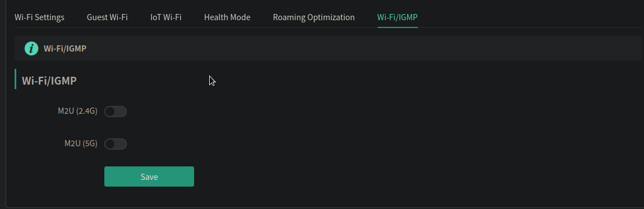The image size is (644, 209).
Task: Click the green underline below the Wi-Fi/IGMP tab
Action: [398, 27]
